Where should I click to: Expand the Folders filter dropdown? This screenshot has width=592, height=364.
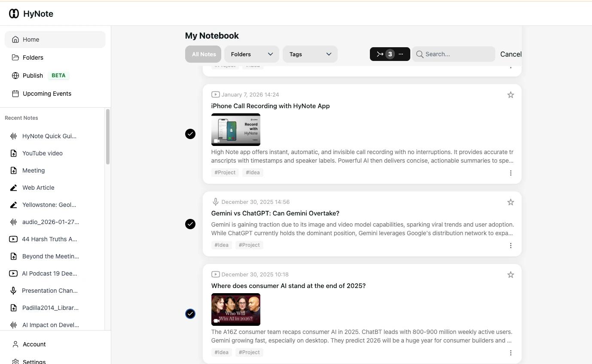(x=251, y=54)
